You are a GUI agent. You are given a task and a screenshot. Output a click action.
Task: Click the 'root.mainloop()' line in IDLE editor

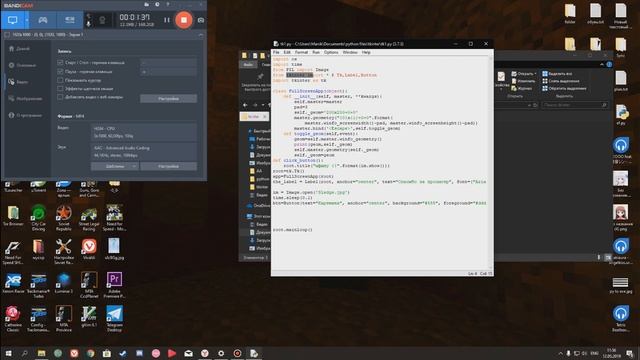pos(292,230)
